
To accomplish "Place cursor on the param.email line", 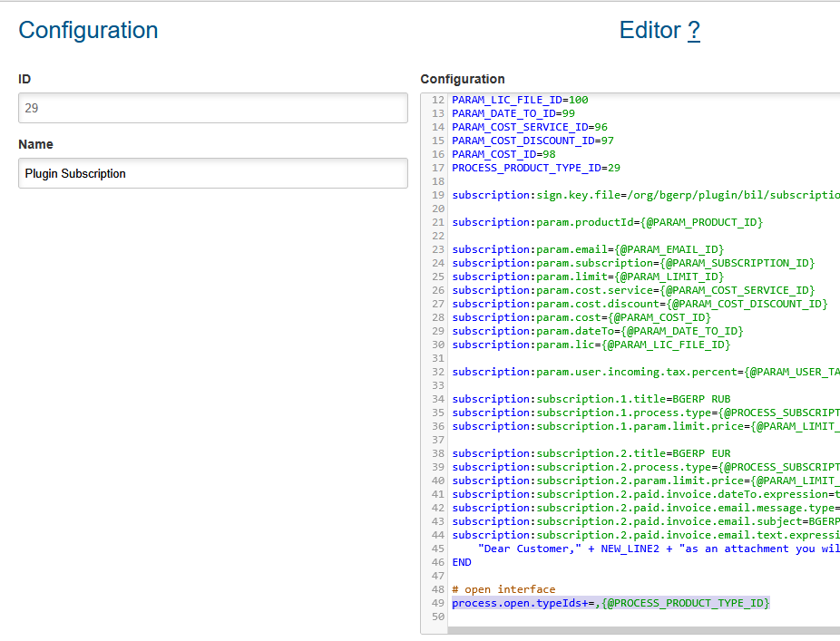I will [x=588, y=249].
